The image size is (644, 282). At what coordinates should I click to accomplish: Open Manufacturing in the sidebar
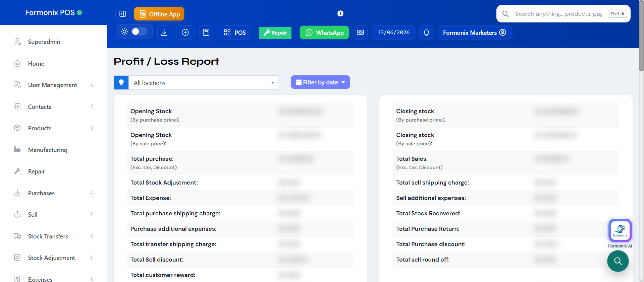pos(48,150)
